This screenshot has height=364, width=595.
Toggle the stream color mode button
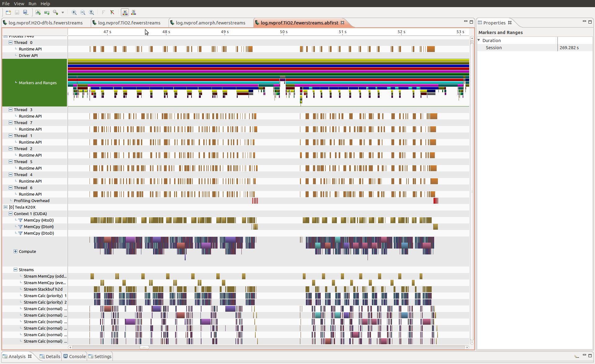click(x=134, y=12)
